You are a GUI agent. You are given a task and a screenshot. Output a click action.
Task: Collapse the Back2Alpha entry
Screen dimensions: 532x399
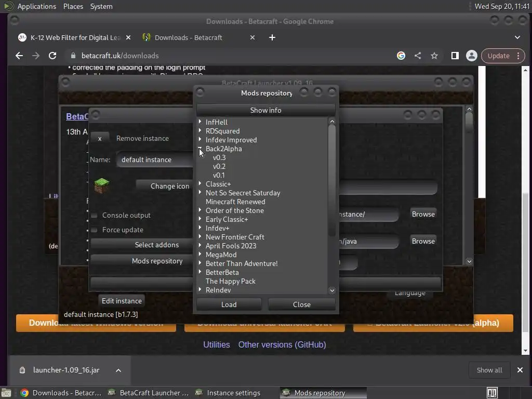pos(200,148)
